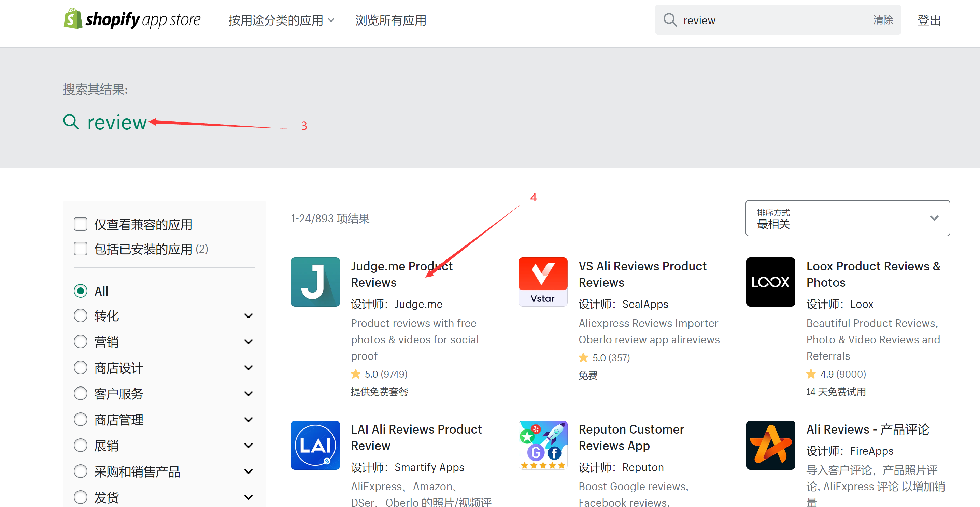Click Judge.me gold rating star

pyautogui.click(x=355, y=374)
